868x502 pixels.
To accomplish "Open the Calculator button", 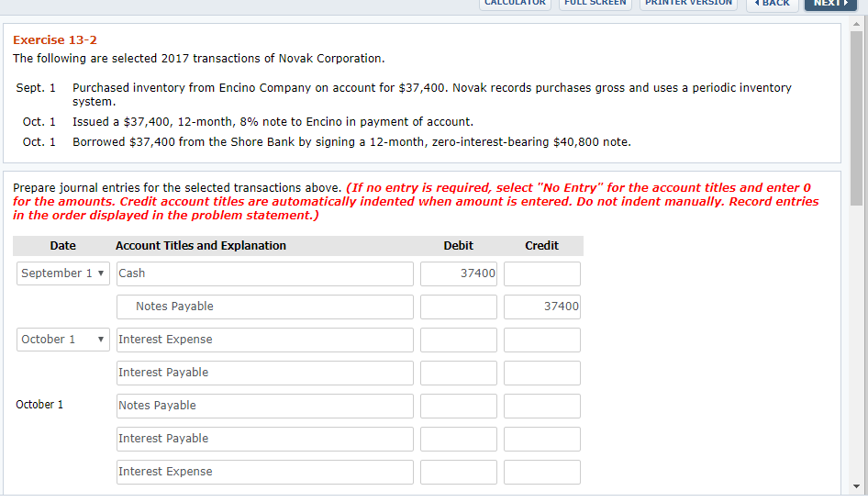I will 515,4.
